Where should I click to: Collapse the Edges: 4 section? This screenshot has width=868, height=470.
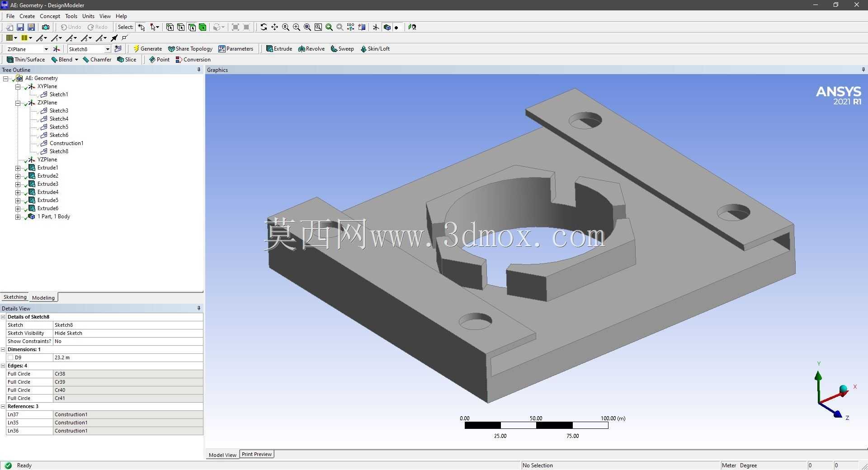pyautogui.click(x=3, y=366)
